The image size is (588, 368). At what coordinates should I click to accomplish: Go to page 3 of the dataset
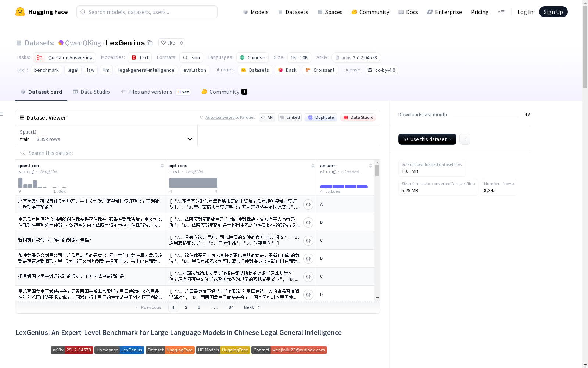[199, 307]
